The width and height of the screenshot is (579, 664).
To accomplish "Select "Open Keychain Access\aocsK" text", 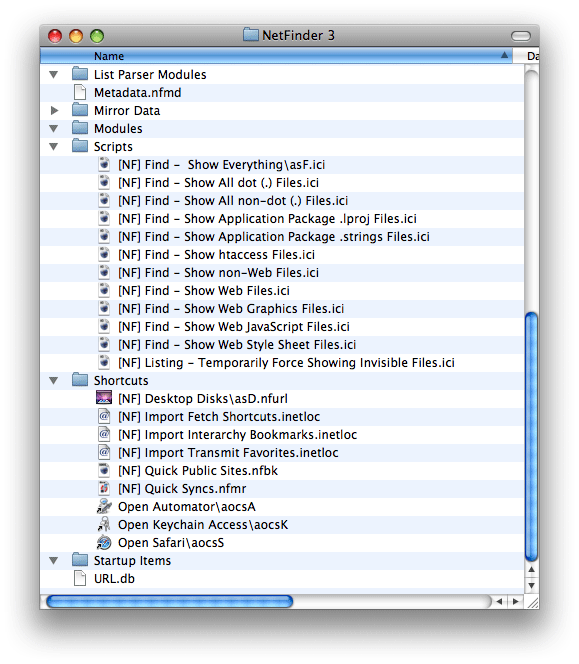I will 203,525.
